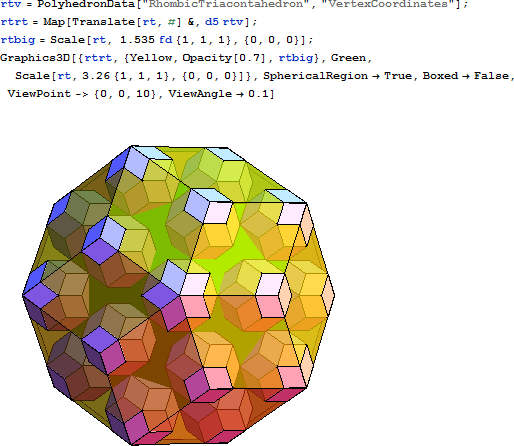The width and height of the screenshot is (514, 446).
Task: Click the Graphics3D function name
Action: click(x=35, y=58)
